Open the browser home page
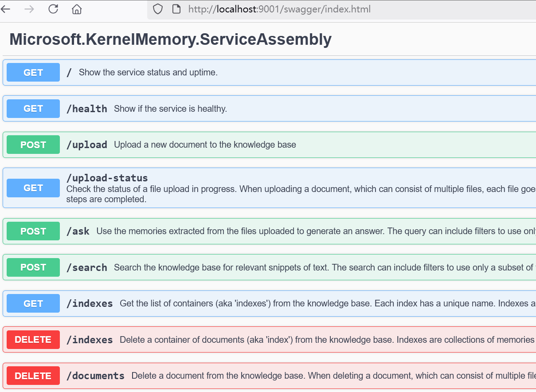Image resolution: width=536 pixels, height=392 pixels. tap(77, 9)
